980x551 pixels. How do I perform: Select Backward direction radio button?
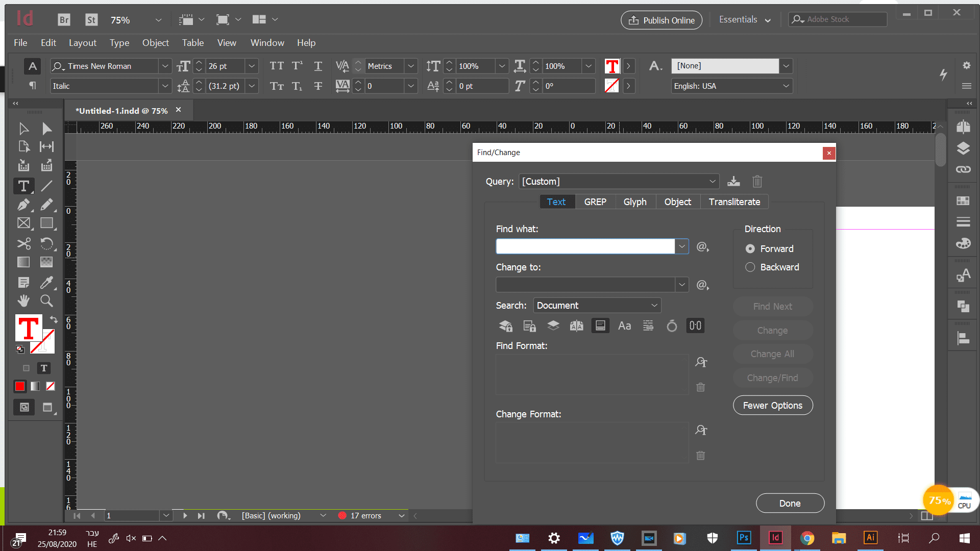point(750,267)
